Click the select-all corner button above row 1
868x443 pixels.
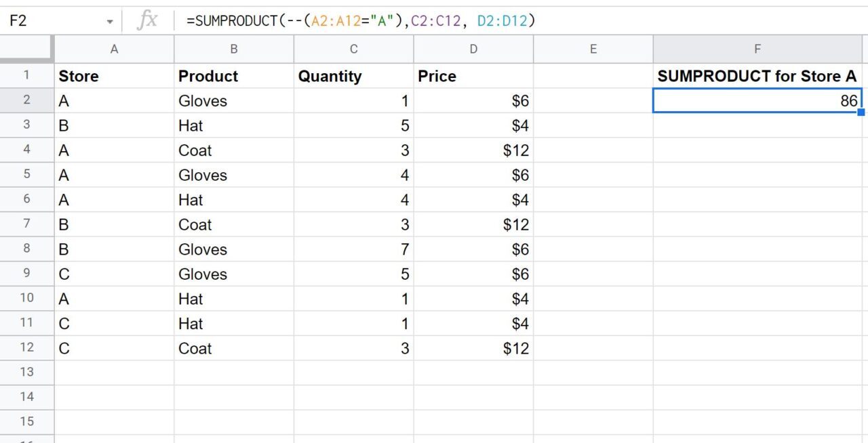[x=27, y=49]
